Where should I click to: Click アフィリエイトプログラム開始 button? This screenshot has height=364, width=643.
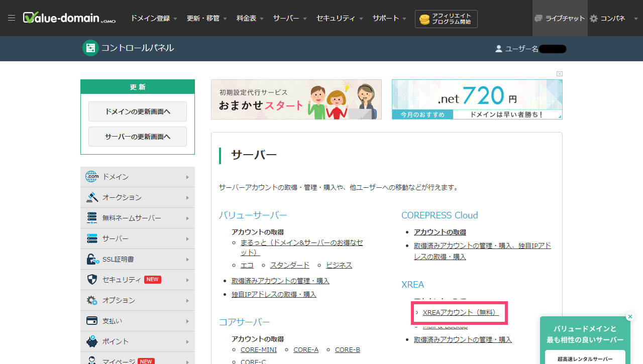446,19
